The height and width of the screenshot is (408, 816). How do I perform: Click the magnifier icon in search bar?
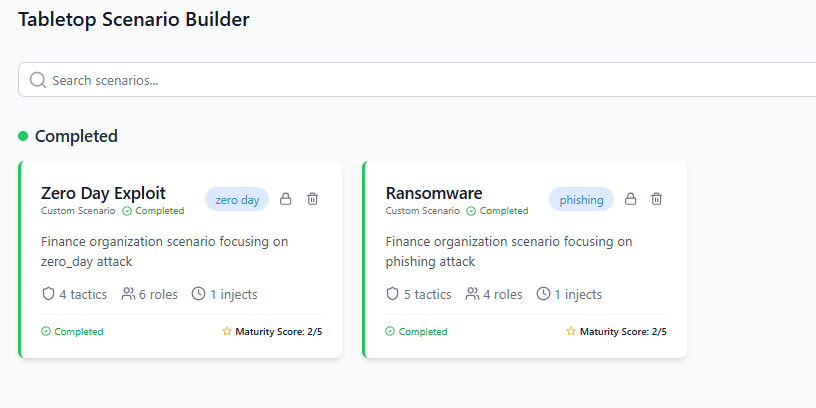37,80
